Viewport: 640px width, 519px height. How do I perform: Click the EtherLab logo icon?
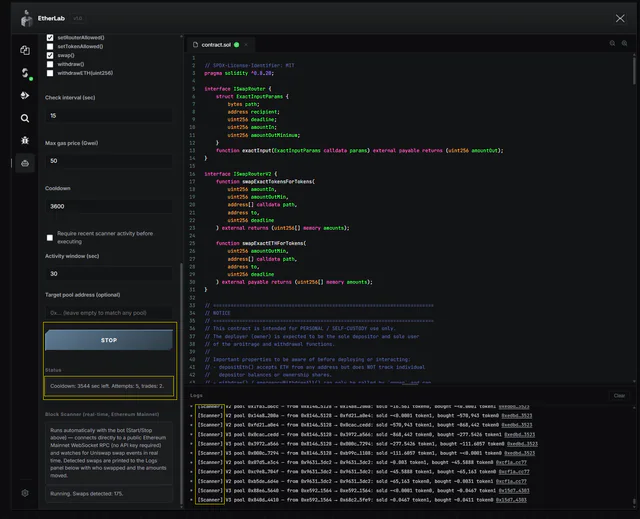pyautogui.click(x=27, y=18)
